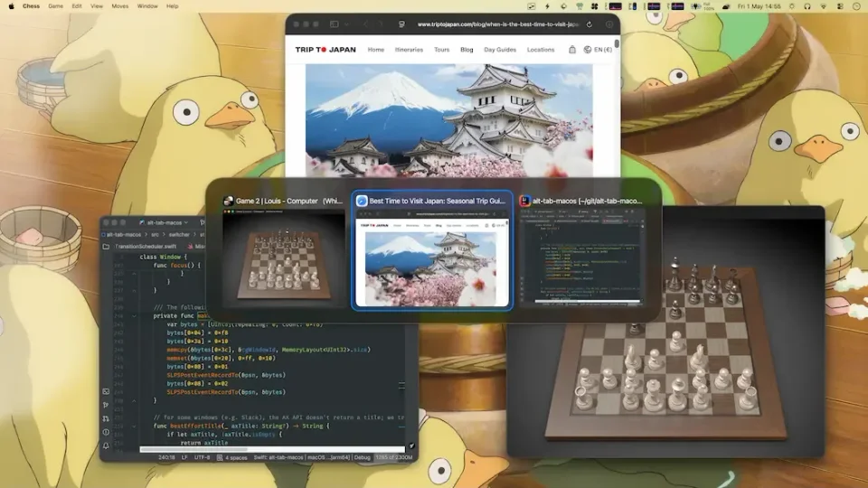Image resolution: width=868 pixels, height=488 pixels.
Task: Open the Window menu
Action: [x=147, y=6]
